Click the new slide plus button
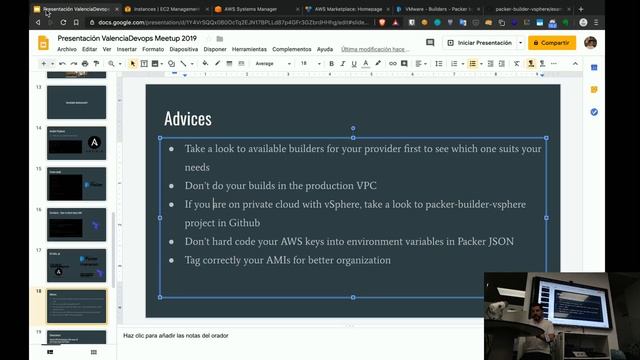 tap(44, 64)
